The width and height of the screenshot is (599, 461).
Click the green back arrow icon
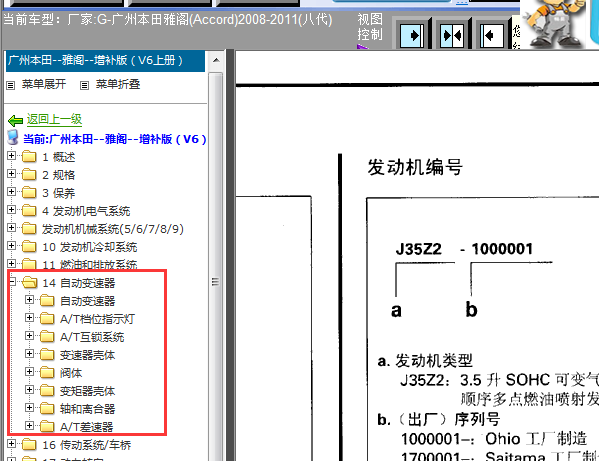(16, 121)
